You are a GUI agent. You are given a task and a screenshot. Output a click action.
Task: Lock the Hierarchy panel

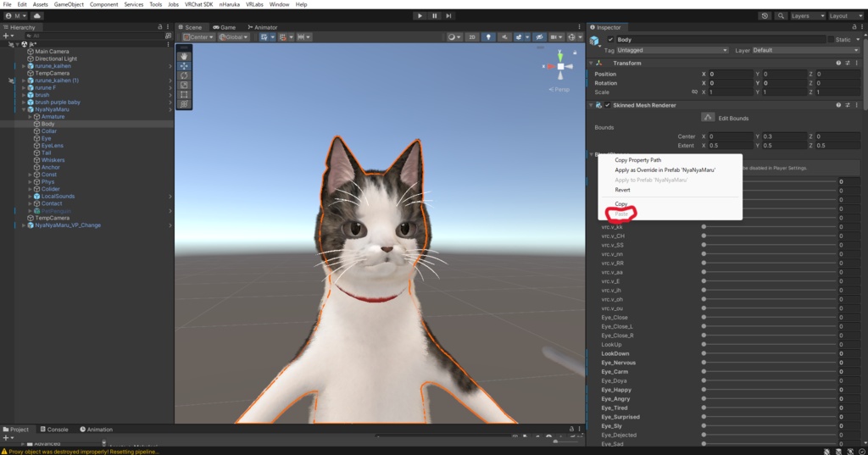160,26
